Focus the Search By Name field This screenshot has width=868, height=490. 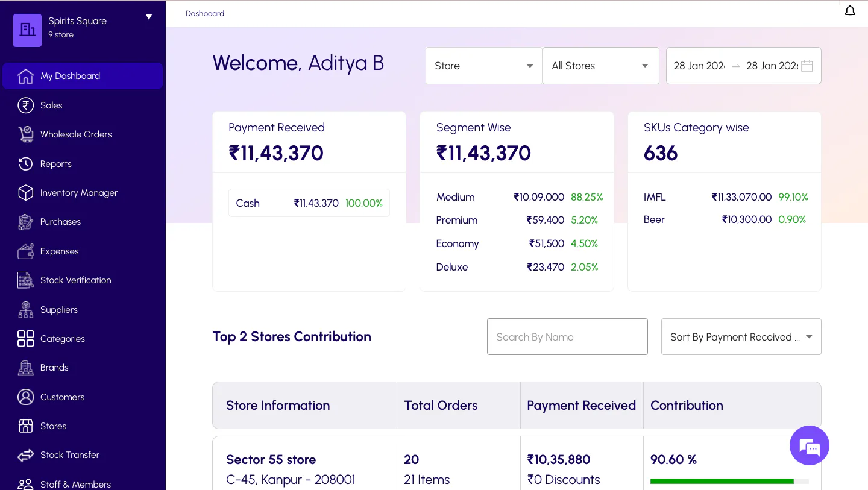click(x=567, y=337)
